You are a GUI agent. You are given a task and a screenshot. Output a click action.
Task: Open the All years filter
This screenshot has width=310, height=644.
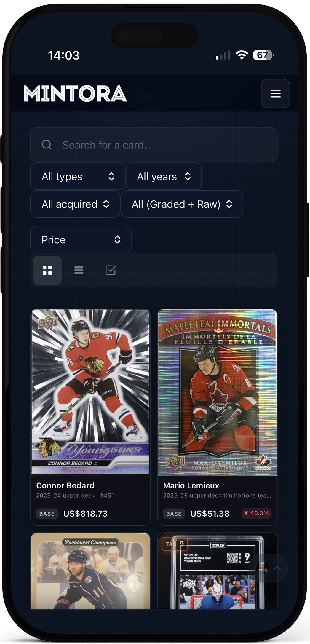click(x=164, y=176)
